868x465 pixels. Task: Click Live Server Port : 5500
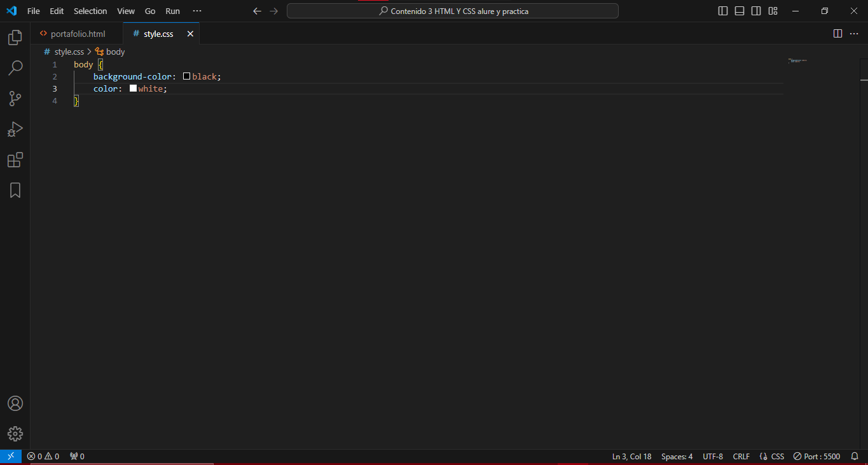click(816, 456)
